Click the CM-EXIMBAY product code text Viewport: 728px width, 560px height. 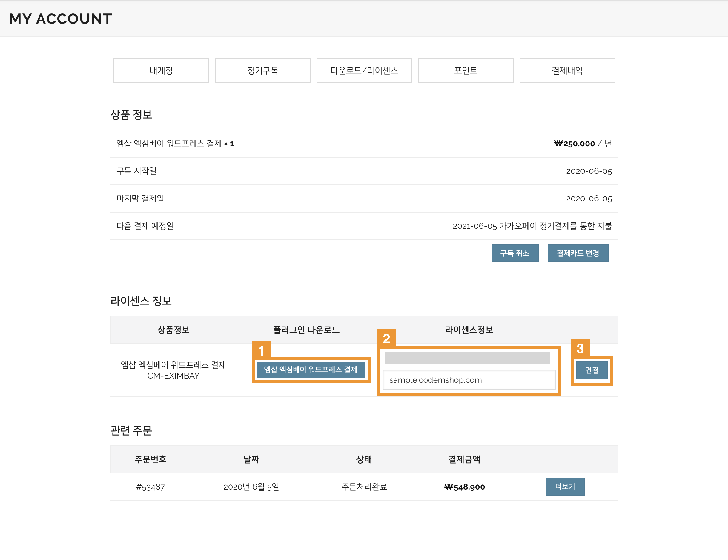[x=173, y=376]
